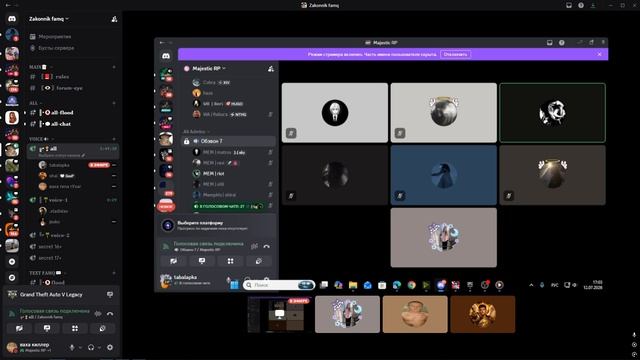Click Discord logo in streamed Majestic RP window

coord(166,56)
